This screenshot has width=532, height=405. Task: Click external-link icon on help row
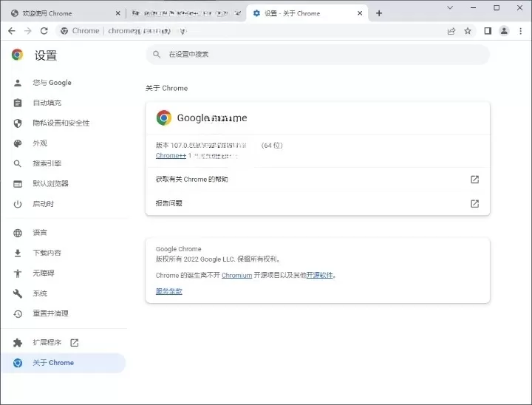tap(474, 180)
